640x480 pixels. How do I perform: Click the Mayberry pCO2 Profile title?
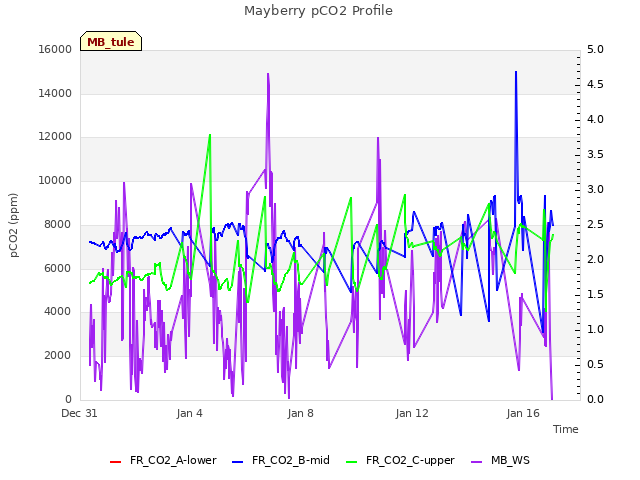click(318, 11)
